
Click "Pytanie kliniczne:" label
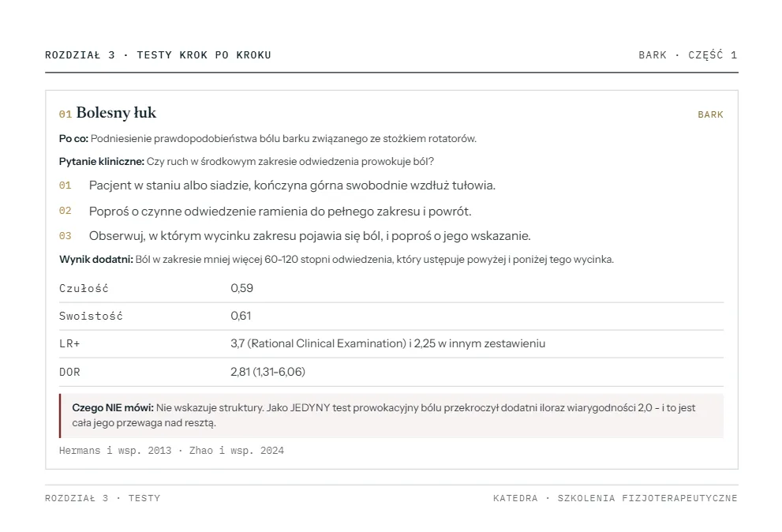(x=102, y=162)
